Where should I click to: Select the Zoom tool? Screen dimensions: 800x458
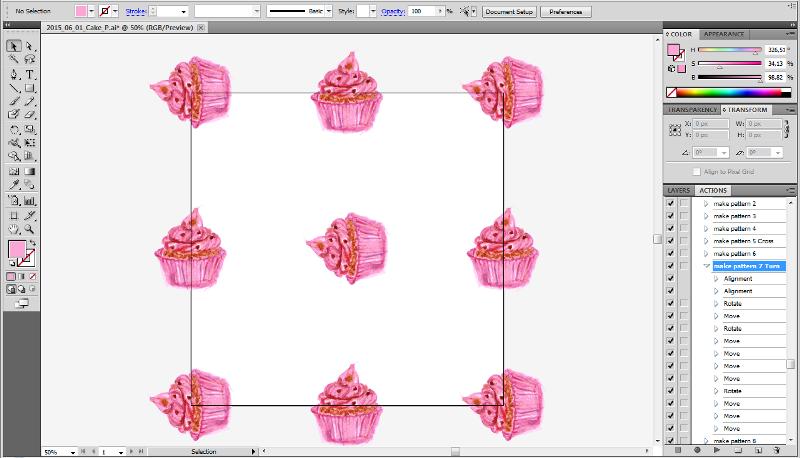coord(30,229)
